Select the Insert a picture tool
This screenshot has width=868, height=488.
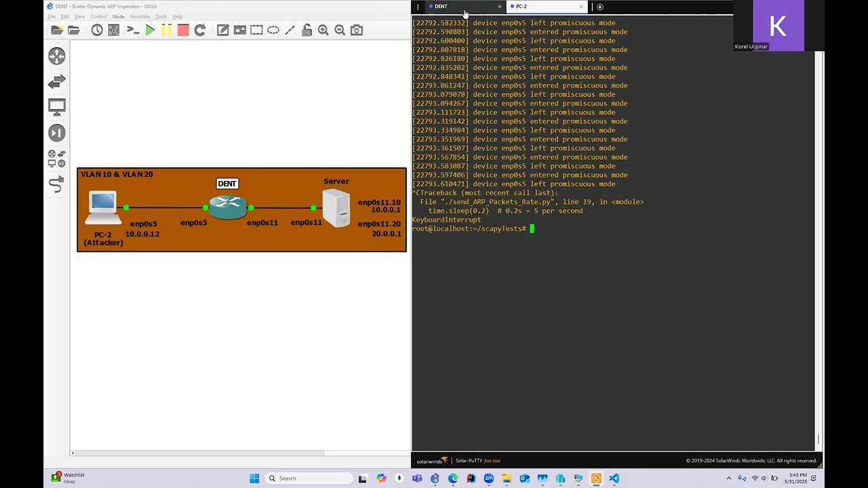(239, 30)
